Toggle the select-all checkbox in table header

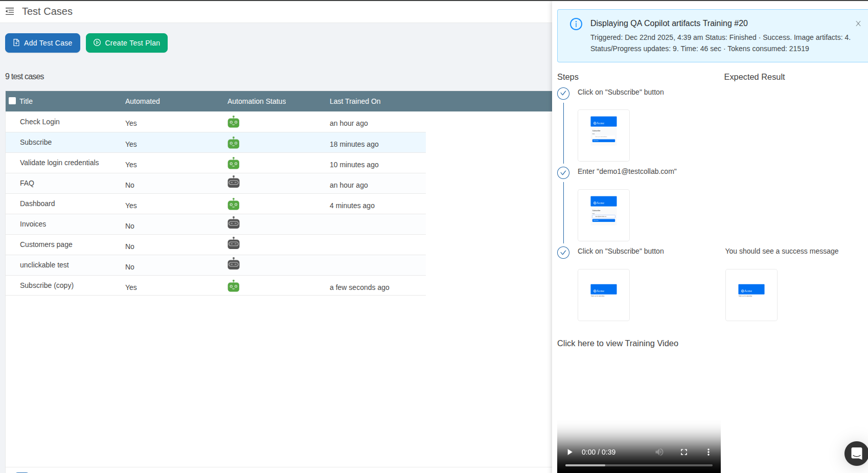pyautogui.click(x=12, y=101)
